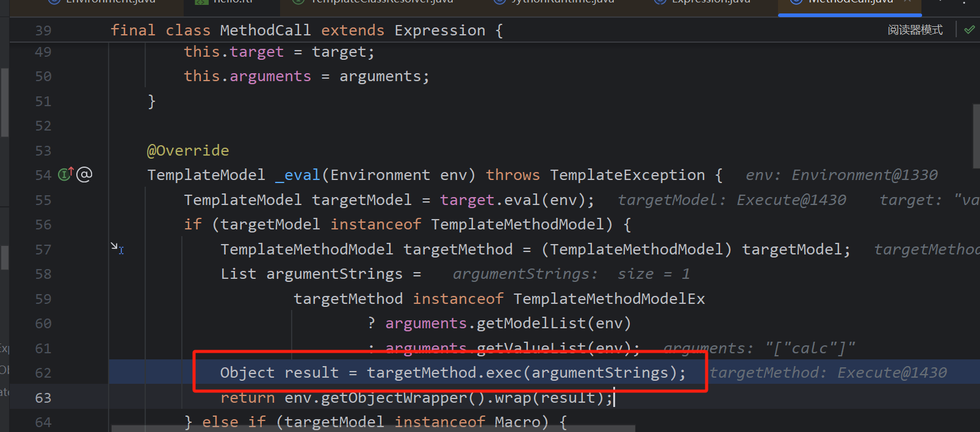Click 'target.eval(env)' call on line 55

coord(513,200)
